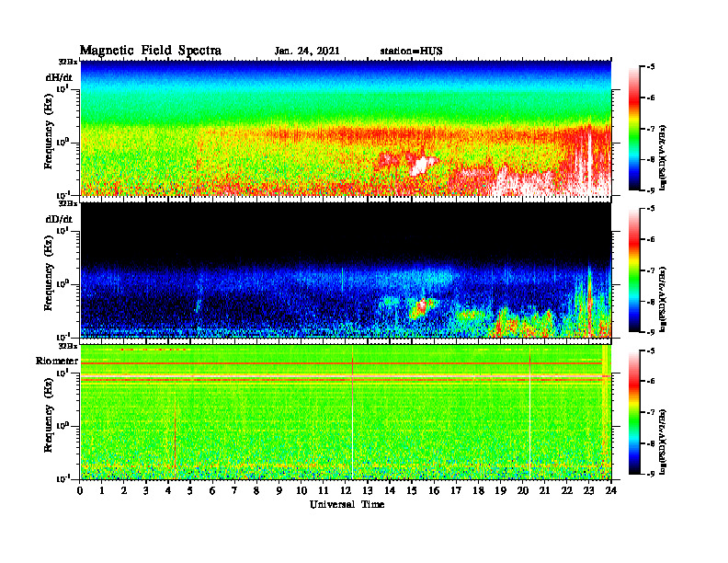Click the "32Hz" label atop dH/dt panel
This screenshot has height=563, width=728.
click(x=67, y=62)
